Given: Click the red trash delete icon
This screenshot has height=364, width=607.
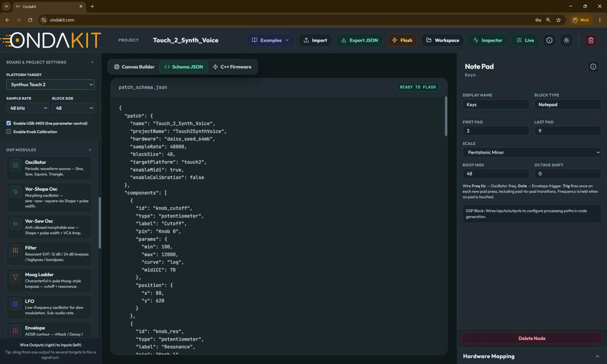Looking at the screenshot, I should point(591,40).
